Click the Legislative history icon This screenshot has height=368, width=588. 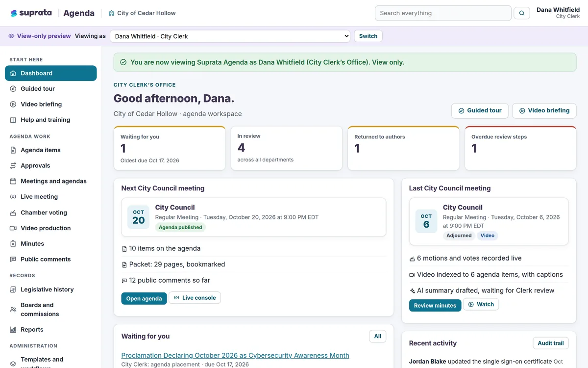click(x=13, y=290)
